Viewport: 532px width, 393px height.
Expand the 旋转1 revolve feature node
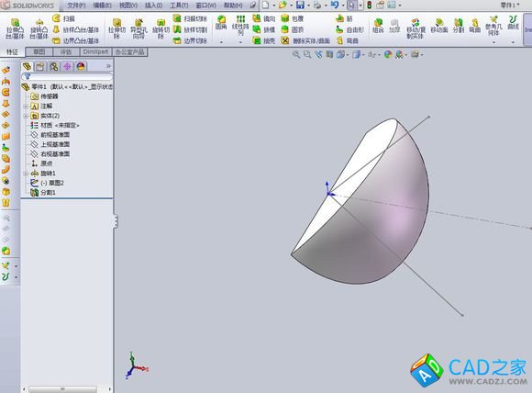[x=26, y=174]
